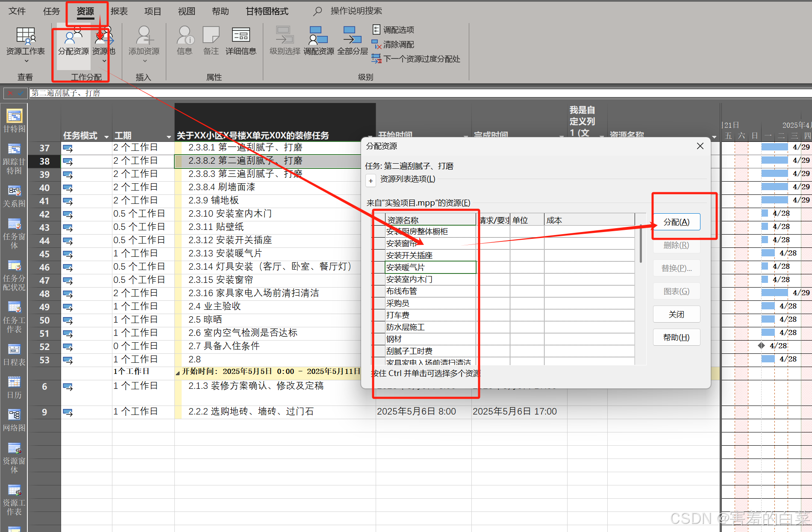Select 采购员 resource row
The image size is (812, 532).
click(x=430, y=303)
